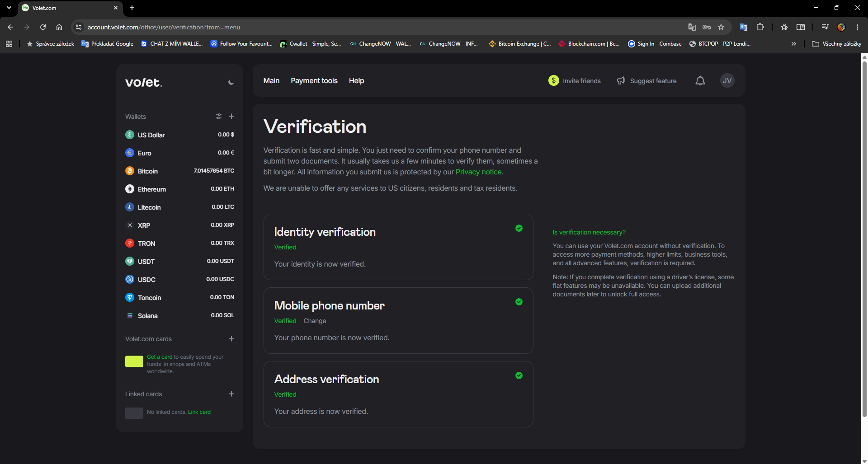
Task: Click Change phone number link
Action: point(315,321)
